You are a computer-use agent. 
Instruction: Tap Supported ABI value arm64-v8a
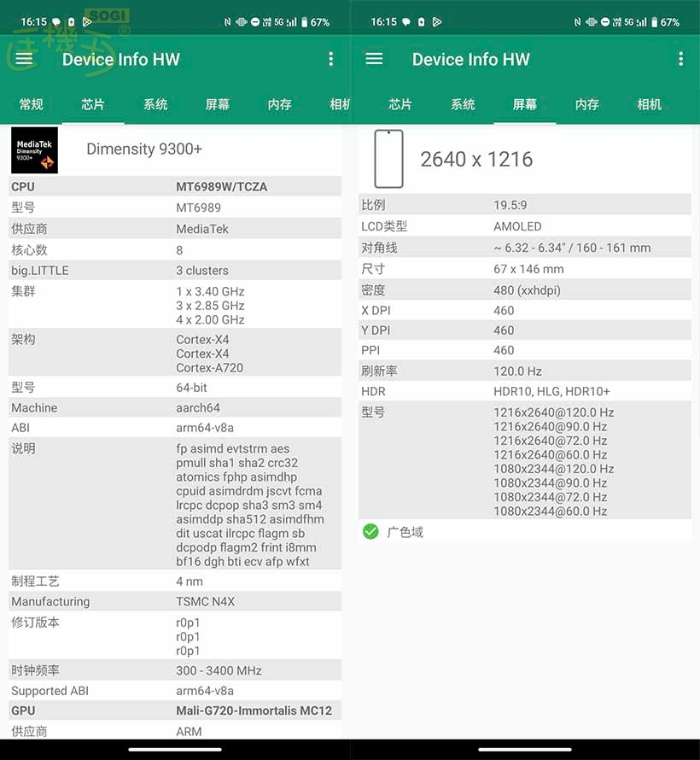(x=205, y=691)
